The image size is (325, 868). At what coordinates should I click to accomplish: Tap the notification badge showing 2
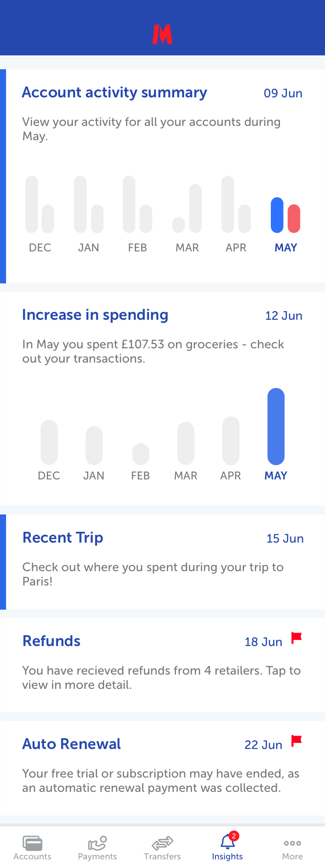234,836
